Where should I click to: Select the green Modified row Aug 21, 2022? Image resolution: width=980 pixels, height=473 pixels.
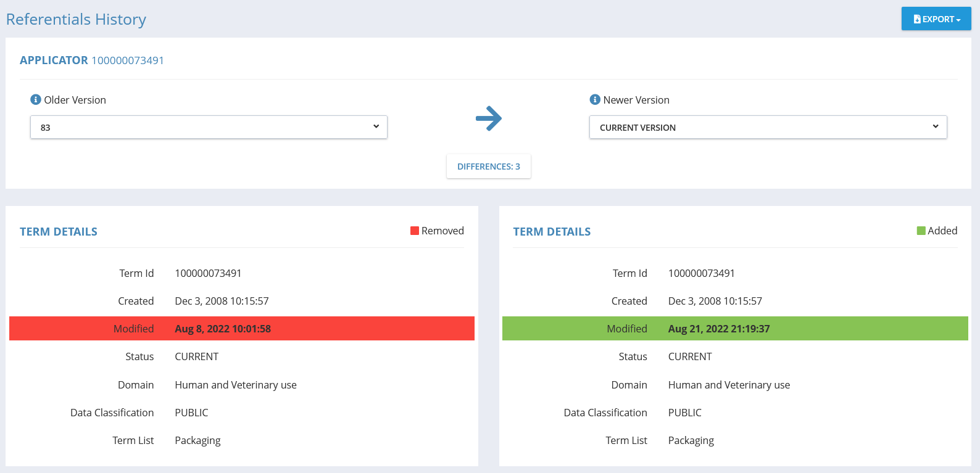pyautogui.click(x=734, y=329)
